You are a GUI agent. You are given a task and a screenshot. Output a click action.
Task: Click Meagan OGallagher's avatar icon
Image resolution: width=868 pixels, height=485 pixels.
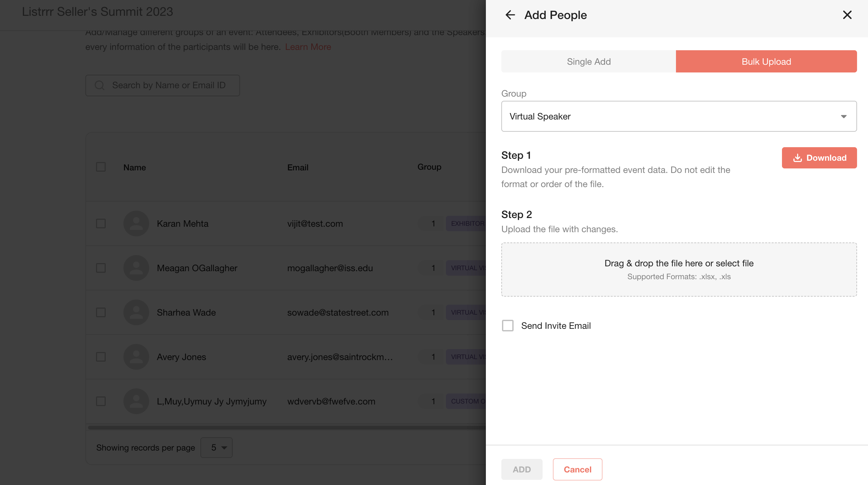[x=136, y=268]
